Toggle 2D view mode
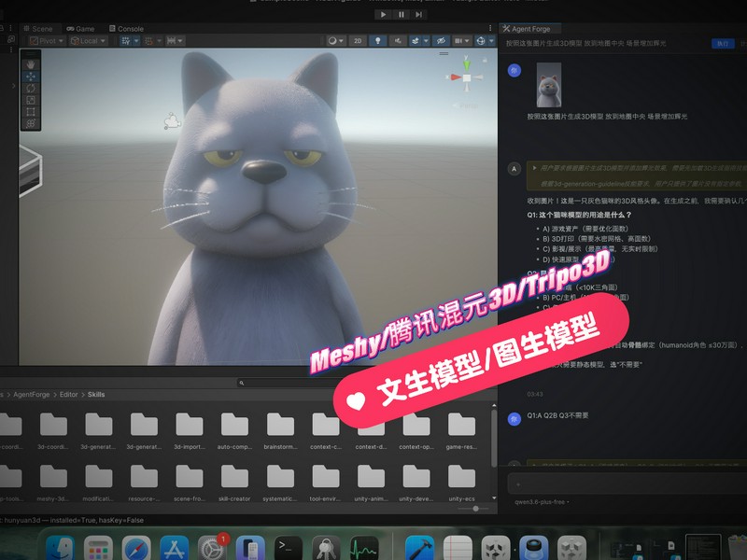The height and width of the screenshot is (560, 747). [x=358, y=41]
